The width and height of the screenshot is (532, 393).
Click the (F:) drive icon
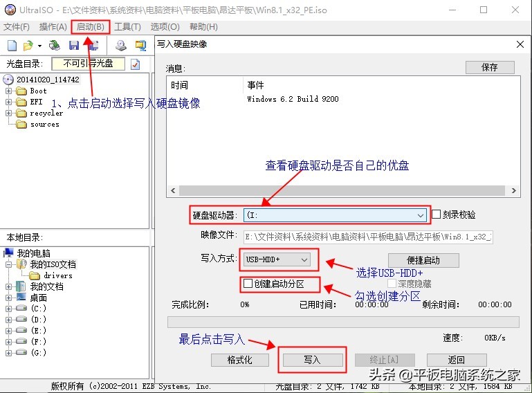[x=21, y=341]
